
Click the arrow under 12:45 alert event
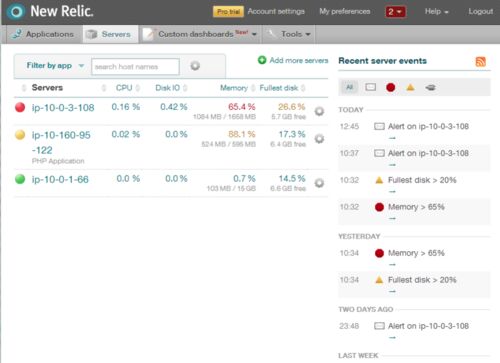click(392, 138)
